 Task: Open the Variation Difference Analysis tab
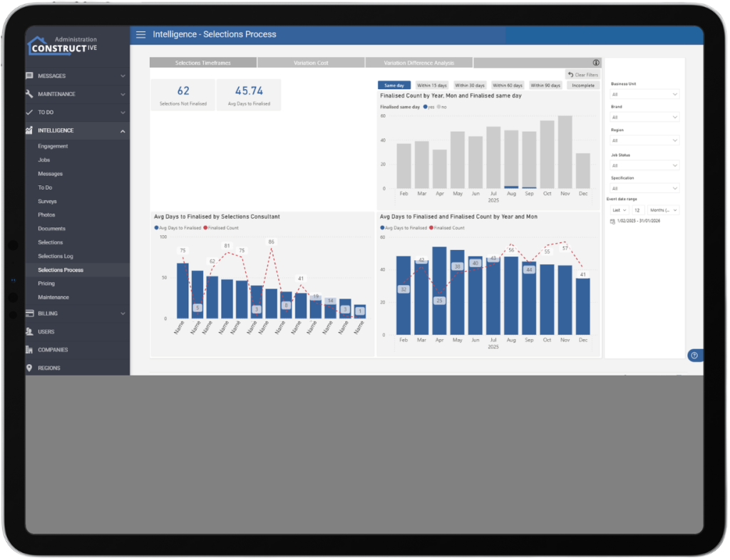(x=418, y=63)
